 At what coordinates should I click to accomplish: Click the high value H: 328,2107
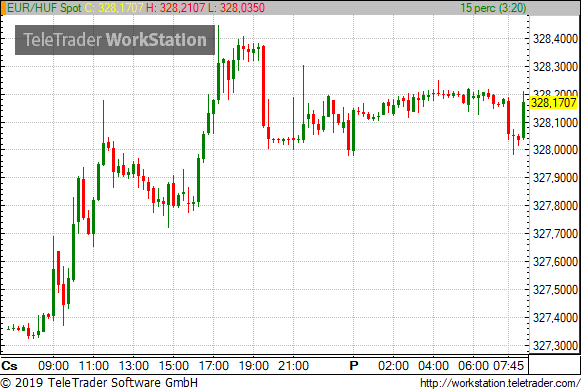(x=175, y=8)
